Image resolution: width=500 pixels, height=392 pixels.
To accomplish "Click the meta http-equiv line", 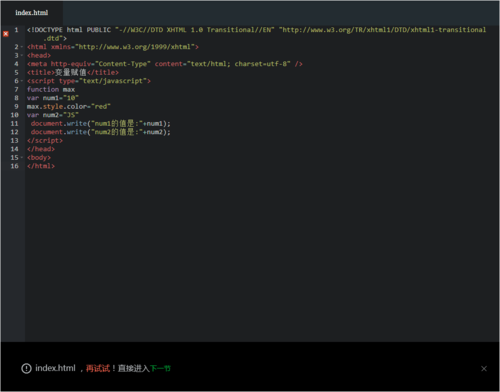I will [x=165, y=64].
